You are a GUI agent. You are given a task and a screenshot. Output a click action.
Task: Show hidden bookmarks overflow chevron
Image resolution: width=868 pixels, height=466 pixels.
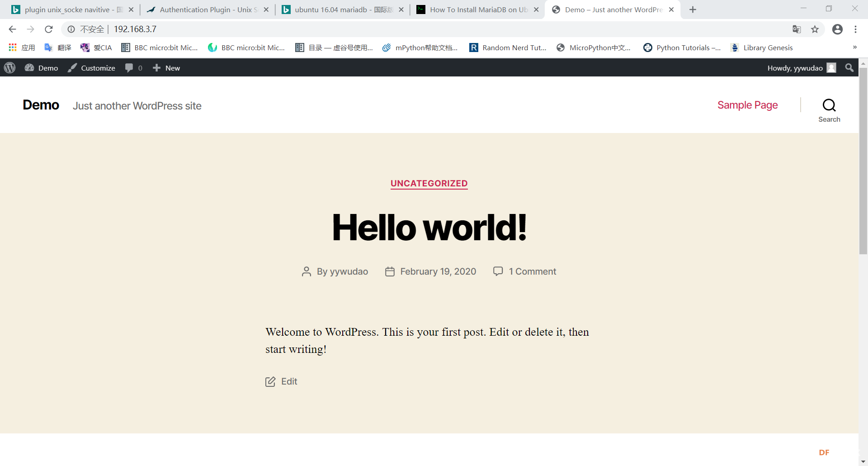pos(854,48)
